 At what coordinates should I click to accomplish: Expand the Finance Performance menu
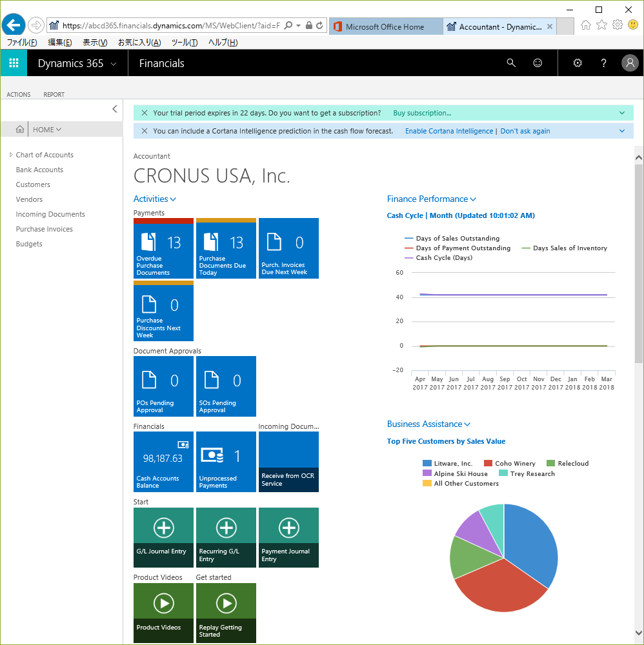[x=431, y=199]
